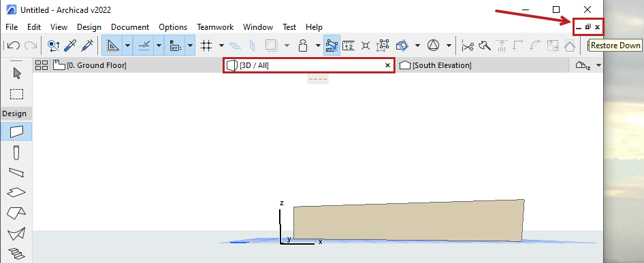The image size is (644, 263).
Task: Select the Arrow selection tool
Action: point(16,73)
